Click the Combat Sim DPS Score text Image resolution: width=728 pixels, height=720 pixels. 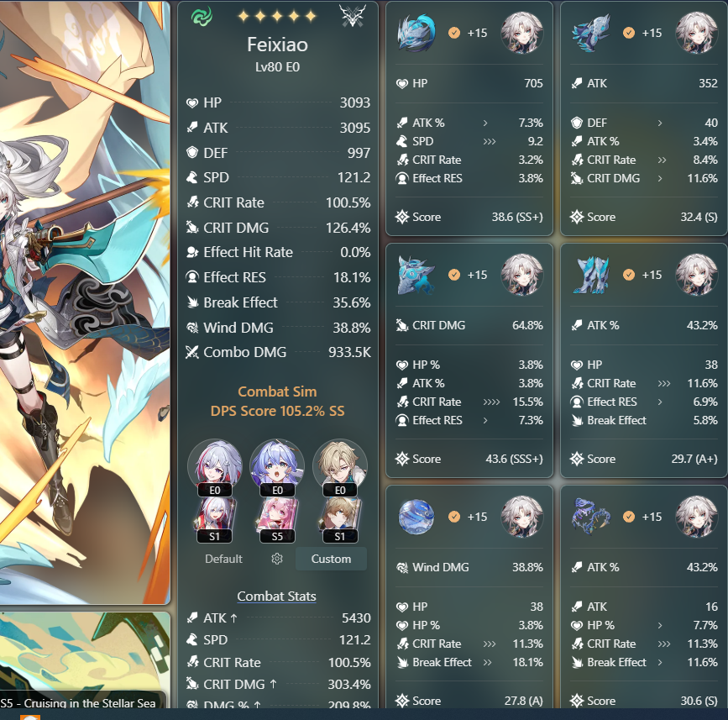click(x=277, y=402)
